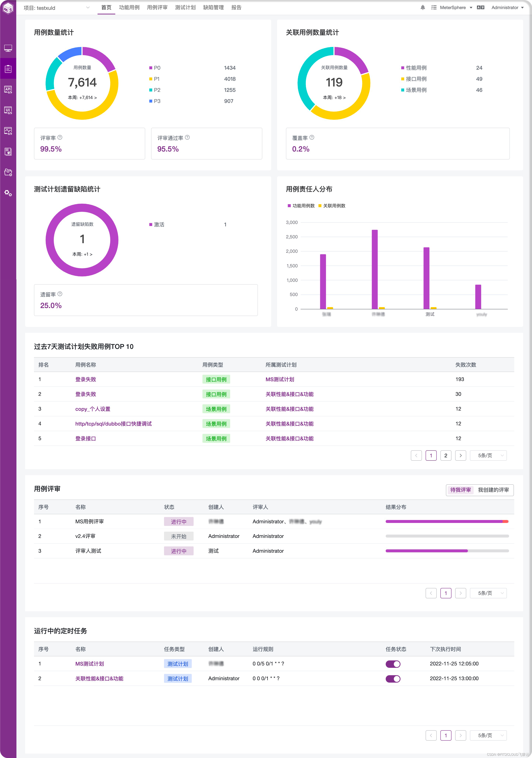This screenshot has height=758, width=532.
Task: Open the UI test sidebar icon
Action: 8,110
